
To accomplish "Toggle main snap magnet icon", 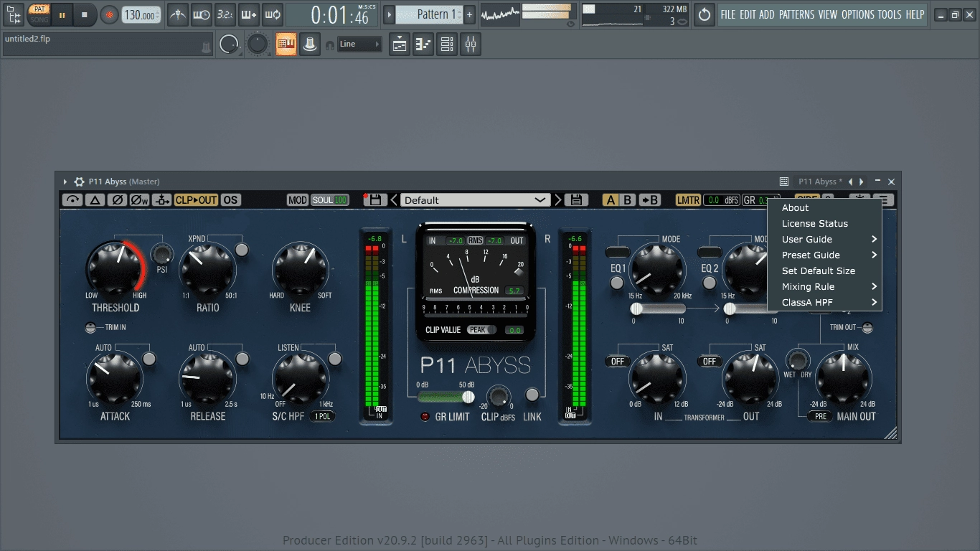I will pos(330,45).
